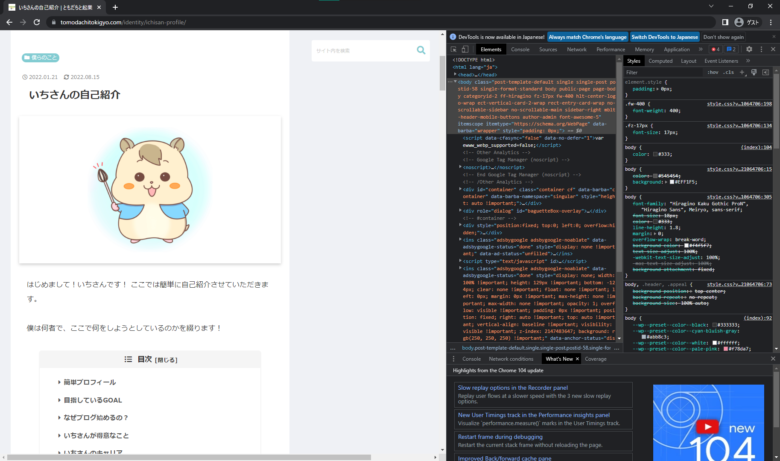The height and width of the screenshot is (461, 780).
Task: Click Switch DevTools to Japanese
Action: [x=665, y=37]
